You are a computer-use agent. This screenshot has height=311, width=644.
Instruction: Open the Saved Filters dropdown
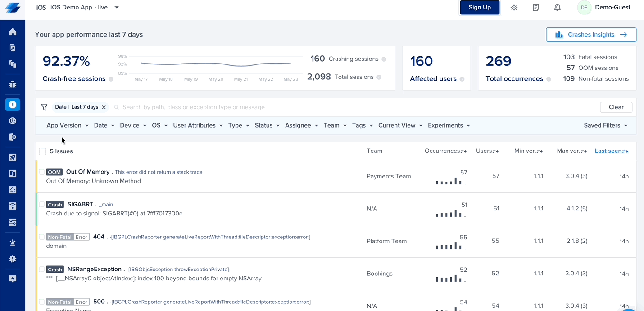606,125
